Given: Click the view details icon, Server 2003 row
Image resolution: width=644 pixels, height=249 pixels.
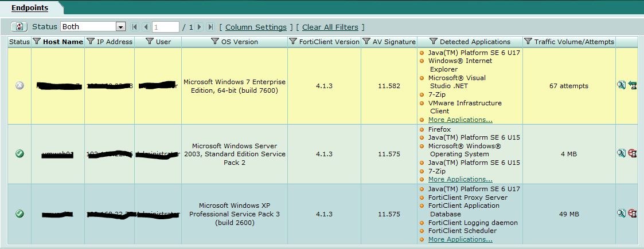Looking at the screenshot, I should [622, 153].
